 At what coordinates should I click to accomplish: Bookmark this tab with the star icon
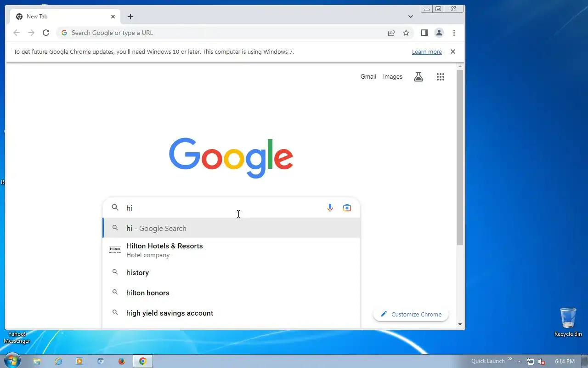tap(406, 33)
